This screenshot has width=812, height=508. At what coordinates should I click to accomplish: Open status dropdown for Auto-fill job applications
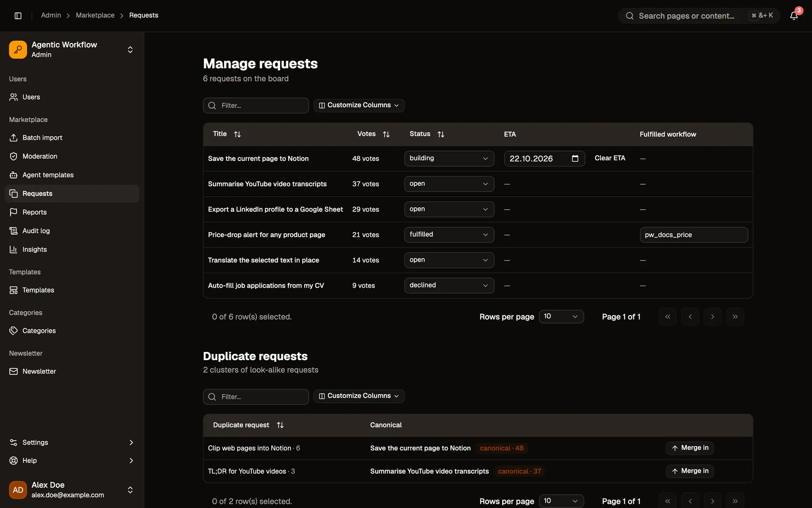click(x=449, y=286)
